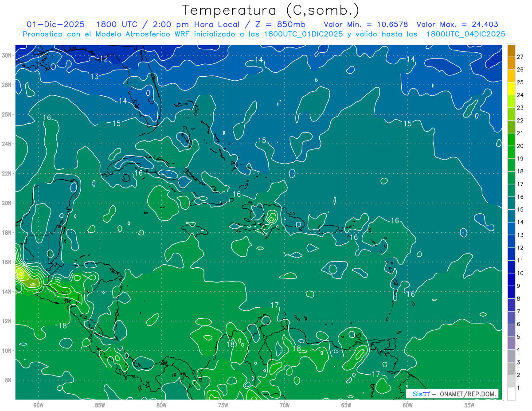Screen dimensions: 532x411
Task: Click the 16N latitude axis label
Action: [x=7, y=262]
